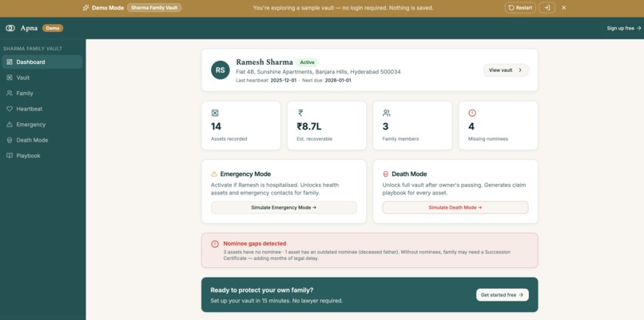The width and height of the screenshot is (644, 320).
Task: Click the Emergency Mode heading
Action: pyautogui.click(x=245, y=174)
